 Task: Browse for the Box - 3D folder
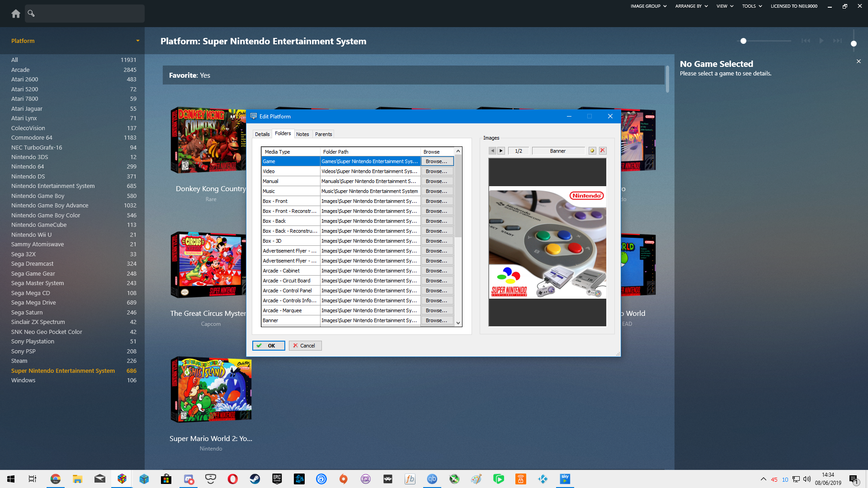437,241
